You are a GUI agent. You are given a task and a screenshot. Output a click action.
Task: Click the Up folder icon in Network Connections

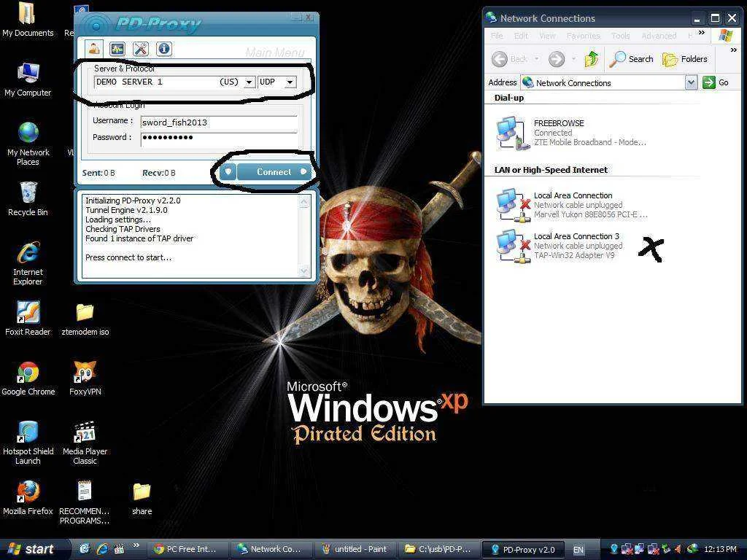591,59
